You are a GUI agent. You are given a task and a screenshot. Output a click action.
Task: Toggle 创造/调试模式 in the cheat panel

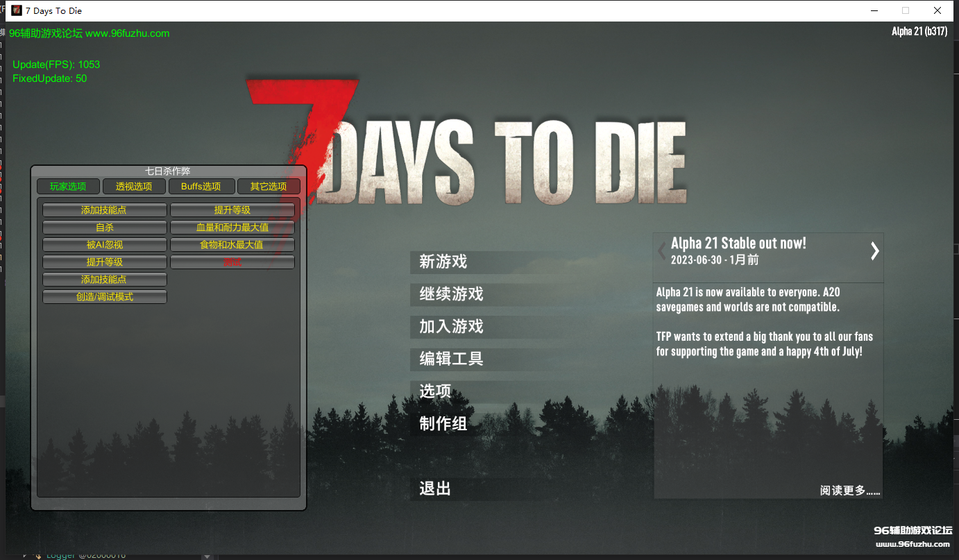[104, 296]
